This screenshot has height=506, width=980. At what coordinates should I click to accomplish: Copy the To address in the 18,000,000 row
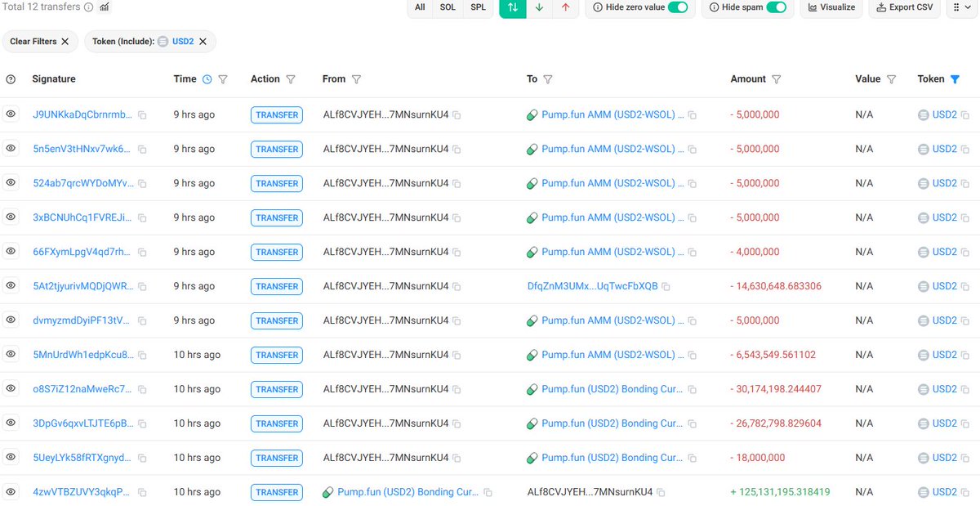point(692,459)
